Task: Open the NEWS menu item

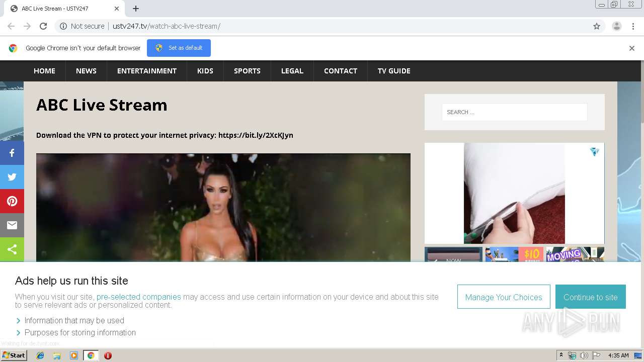Action: (x=86, y=71)
